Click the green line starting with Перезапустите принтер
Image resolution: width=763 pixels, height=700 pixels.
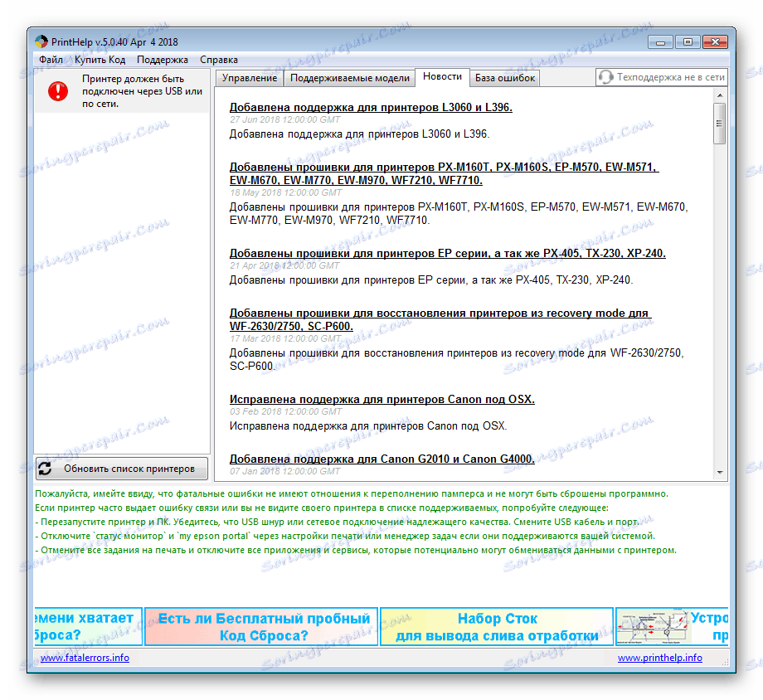(x=337, y=522)
